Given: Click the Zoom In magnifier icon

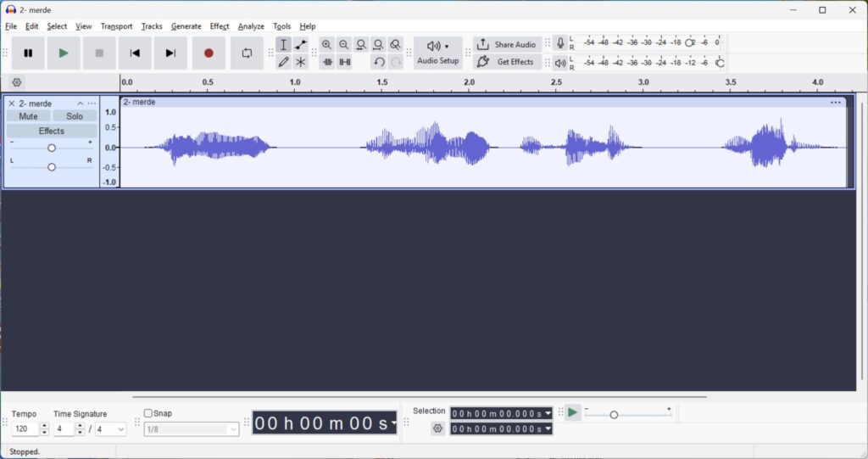Looking at the screenshot, I should point(326,45).
